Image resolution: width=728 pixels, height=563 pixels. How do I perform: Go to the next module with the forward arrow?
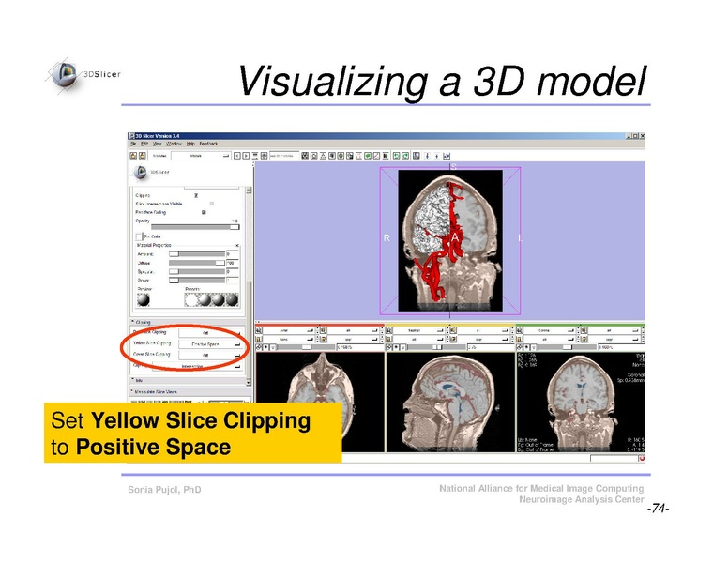246,156
